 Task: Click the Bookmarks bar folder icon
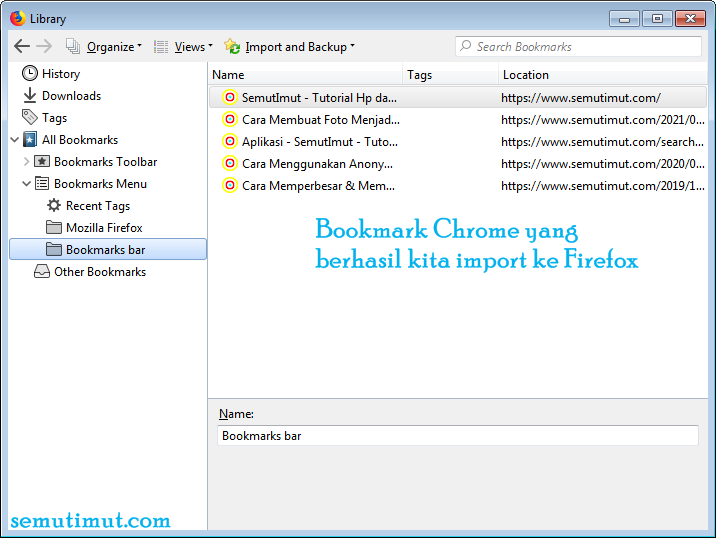54,249
